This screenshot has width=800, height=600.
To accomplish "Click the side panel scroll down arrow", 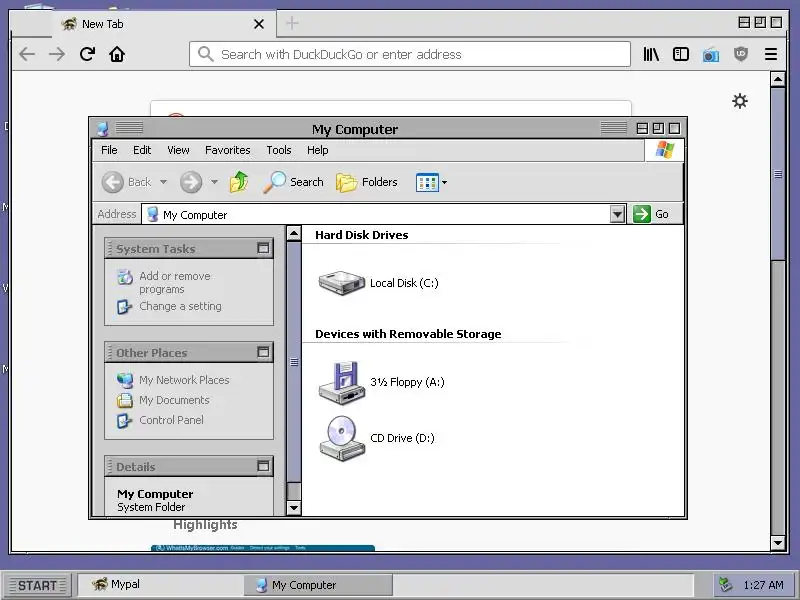I will click(x=294, y=508).
